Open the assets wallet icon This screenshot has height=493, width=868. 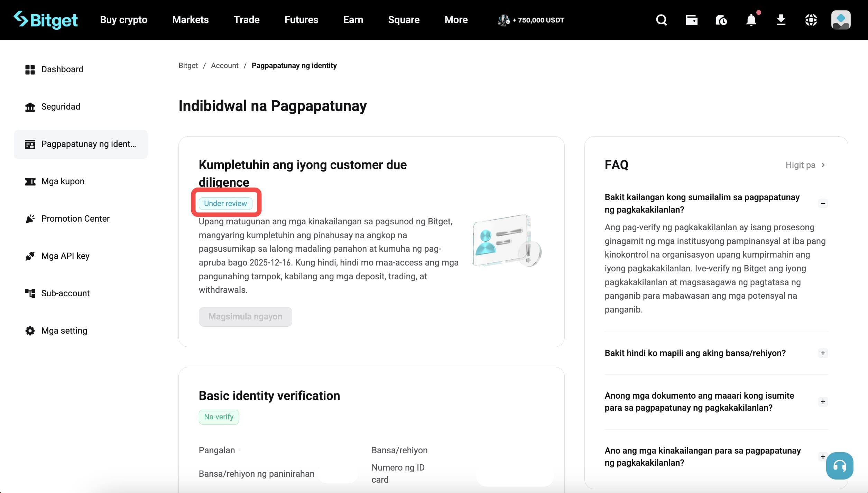tap(691, 20)
